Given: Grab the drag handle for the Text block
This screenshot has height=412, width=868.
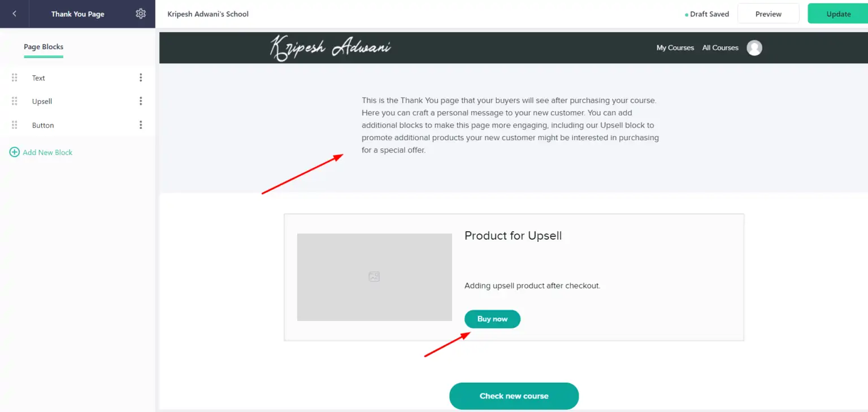Looking at the screenshot, I should pos(15,78).
